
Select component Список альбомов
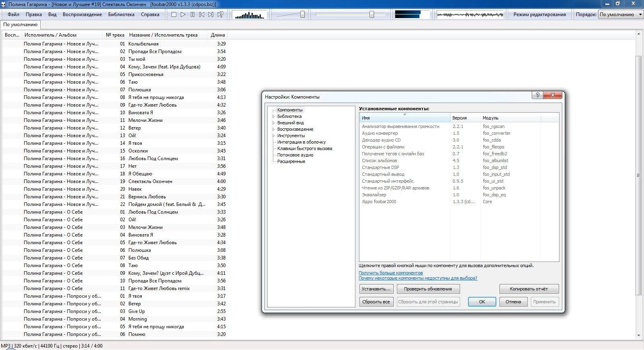[459, 161]
